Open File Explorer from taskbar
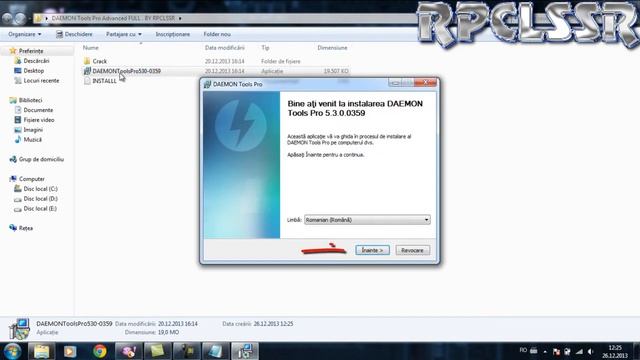This screenshot has width=640, height=360. pyautogui.click(x=41, y=351)
